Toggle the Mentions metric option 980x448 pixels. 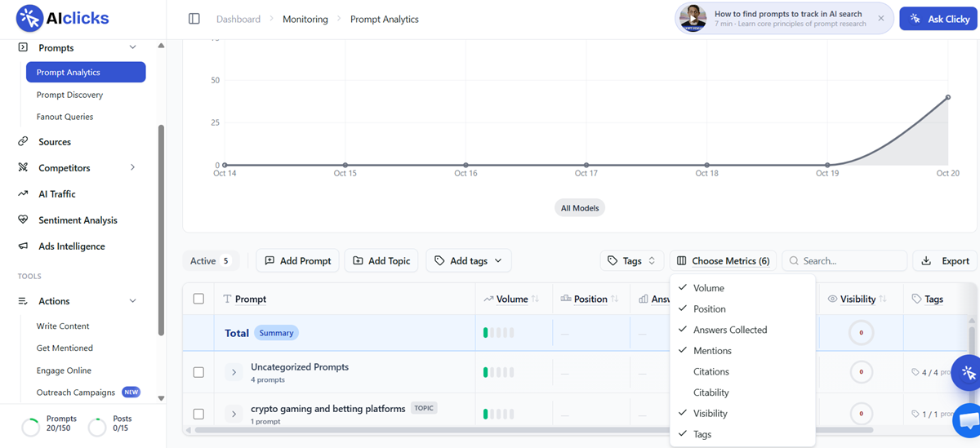point(742,351)
